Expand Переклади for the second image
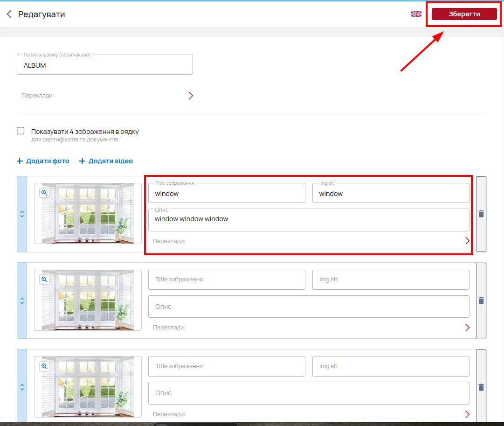Image resolution: width=504 pixels, height=426 pixels. click(x=467, y=328)
